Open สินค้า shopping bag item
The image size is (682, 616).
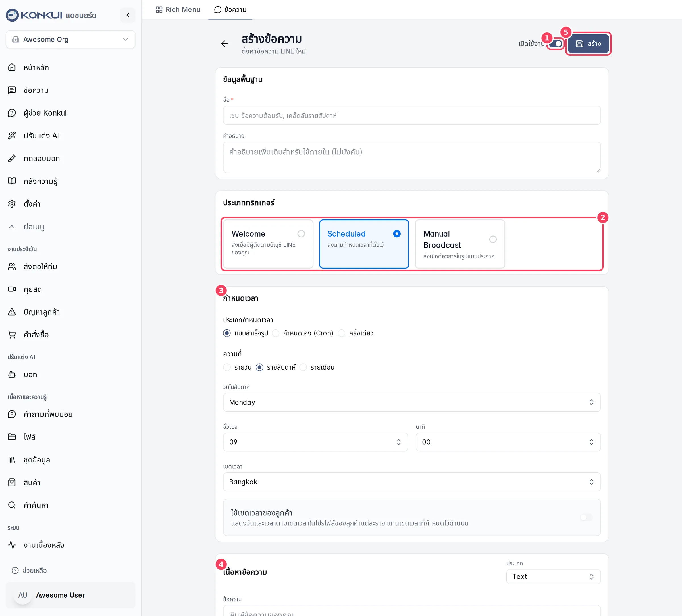coord(70,482)
